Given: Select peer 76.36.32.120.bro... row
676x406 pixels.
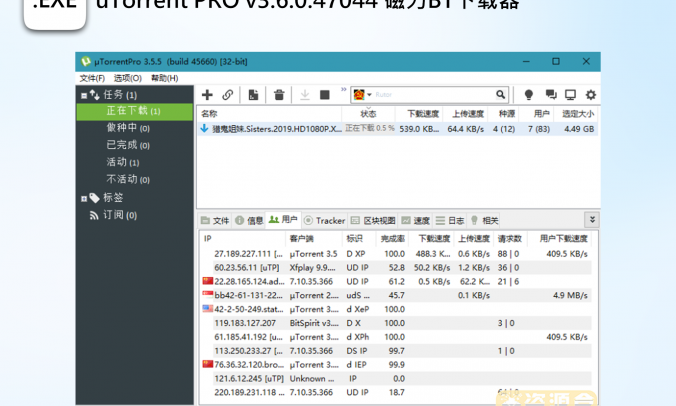Looking at the screenshot, I should point(397,365).
